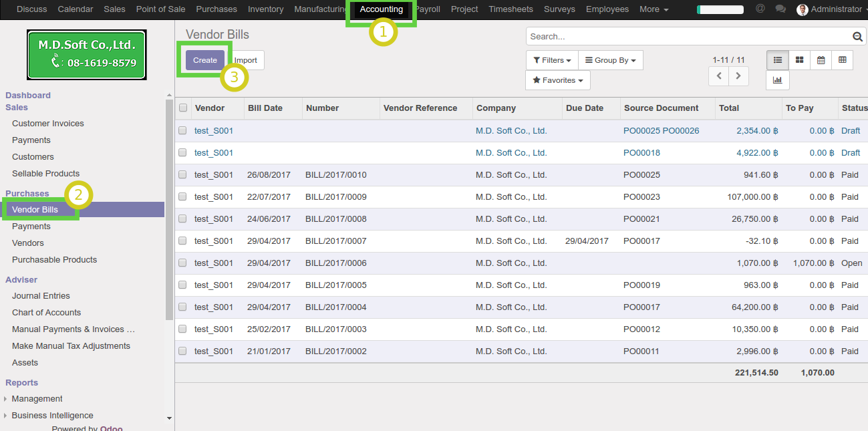Open the Filters dropdown
Screen dimensions: 868x431
point(552,60)
